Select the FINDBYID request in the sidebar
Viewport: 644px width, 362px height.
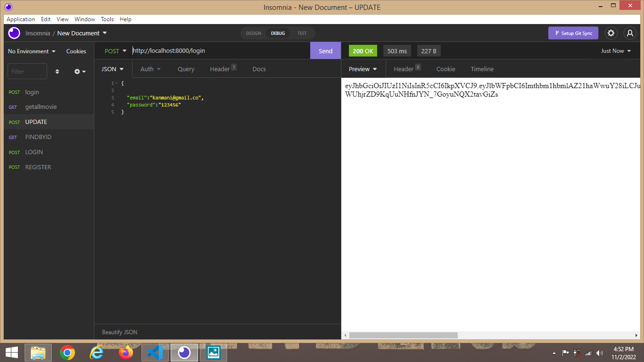point(38,137)
